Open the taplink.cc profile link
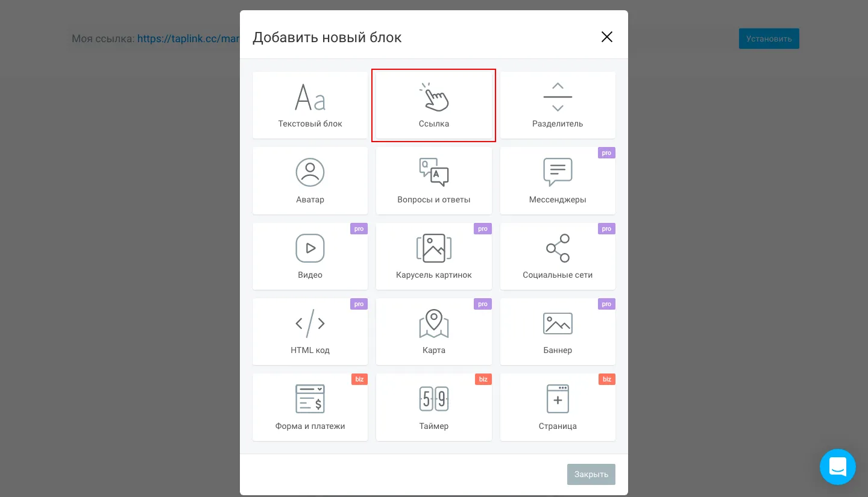This screenshot has height=497, width=868. pos(189,39)
